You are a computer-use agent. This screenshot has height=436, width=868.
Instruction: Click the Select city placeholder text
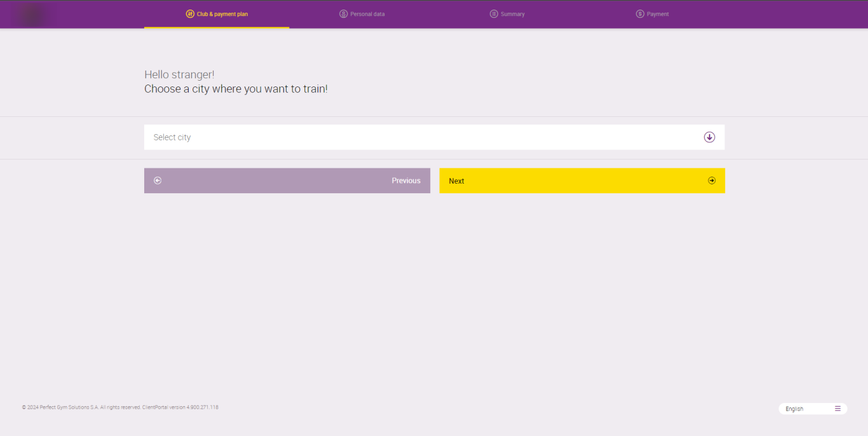tap(172, 137)
